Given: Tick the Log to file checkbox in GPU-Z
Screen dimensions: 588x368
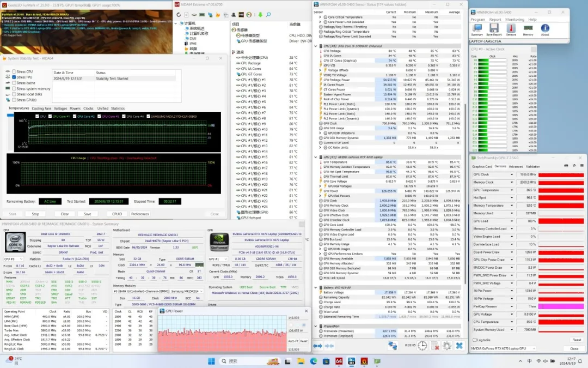Looking at the screenshot, I should pyautogui.click(x=474, y=340).
